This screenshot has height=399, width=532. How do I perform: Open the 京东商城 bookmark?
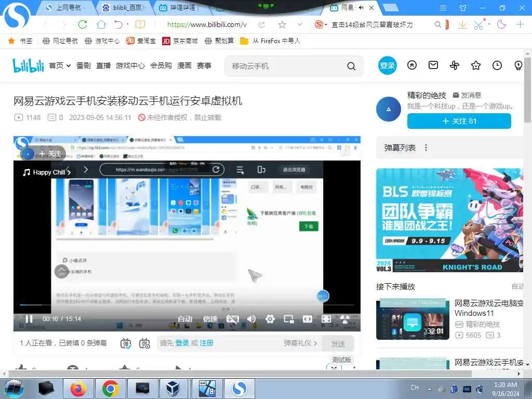(x=180, y=41)
